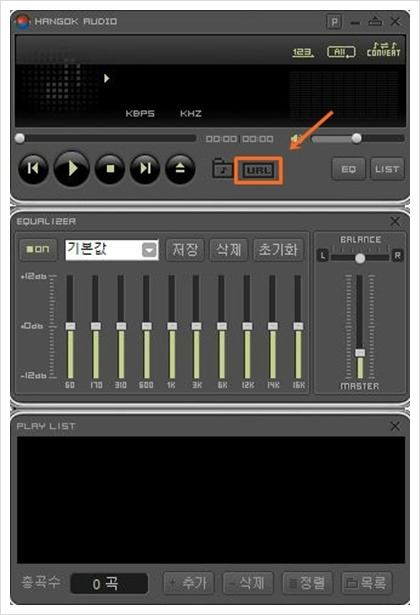Click the 정렬 sort button
The image size is (420, 615).
pyautogui.click(x=307, y=583)
